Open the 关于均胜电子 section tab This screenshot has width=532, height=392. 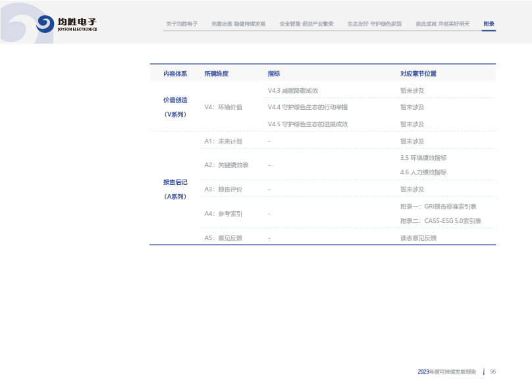click(182, 24)
